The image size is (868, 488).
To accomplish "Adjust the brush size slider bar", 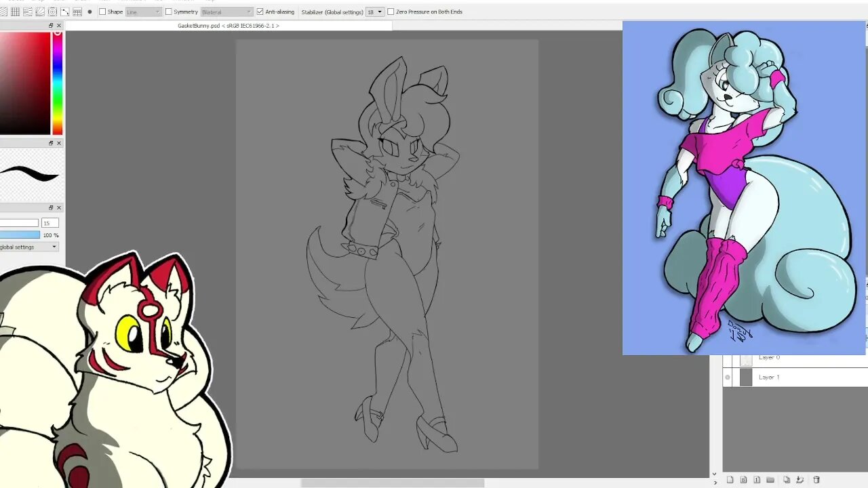I will point(19,223).
